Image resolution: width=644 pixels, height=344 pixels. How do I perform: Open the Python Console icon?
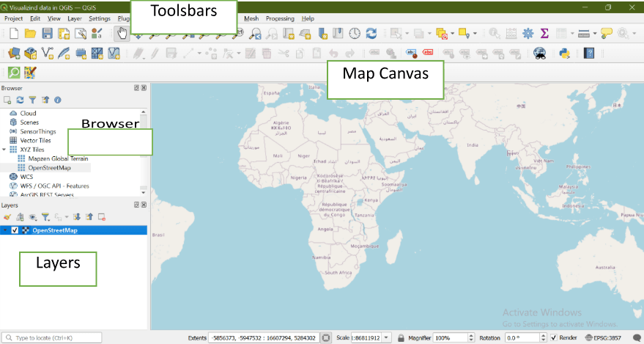coord(564,53)
